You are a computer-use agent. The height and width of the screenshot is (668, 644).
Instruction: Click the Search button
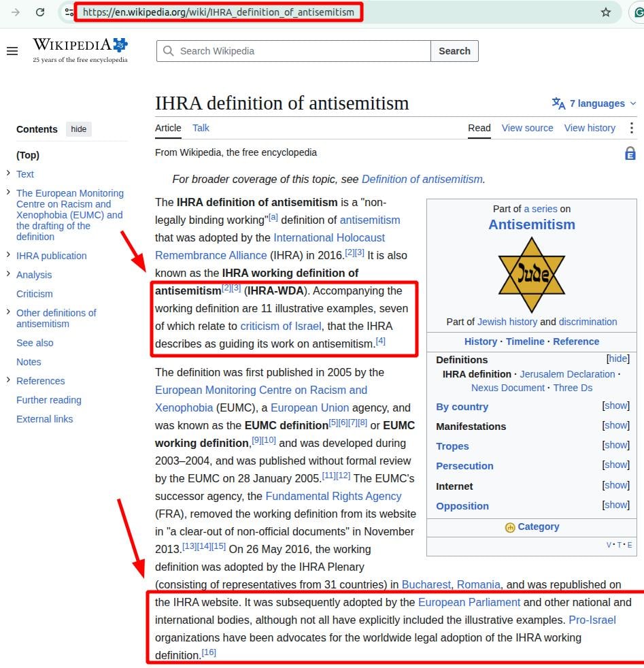pos(454,51)
